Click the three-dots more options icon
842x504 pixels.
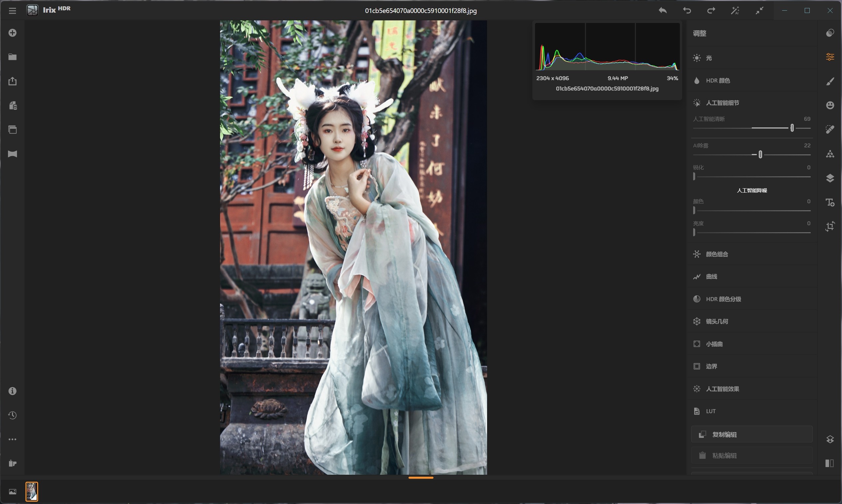pyautogui.click(x=13, y=439)
